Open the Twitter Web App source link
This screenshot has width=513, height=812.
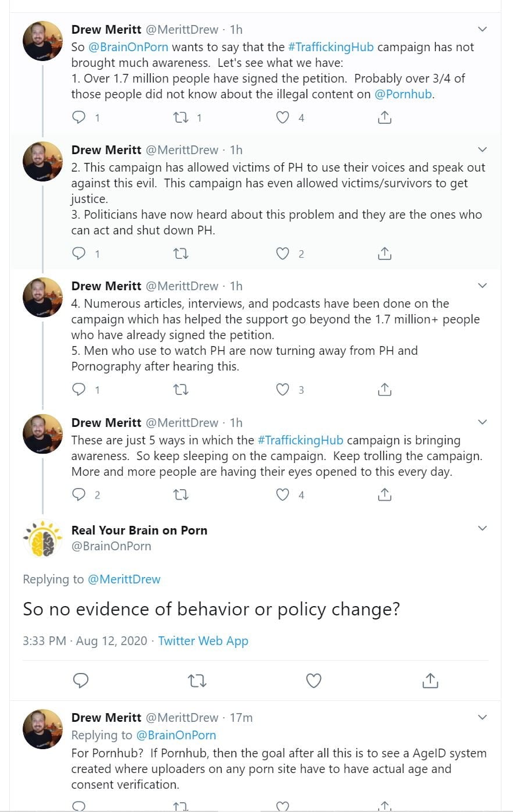203,641
